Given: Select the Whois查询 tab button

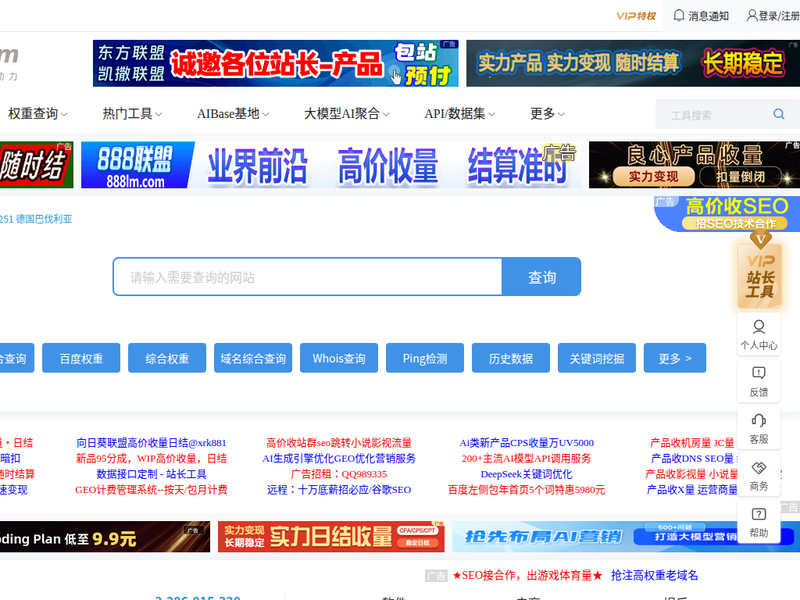Looking at the screenshot, I should click(x=339, y=358).
